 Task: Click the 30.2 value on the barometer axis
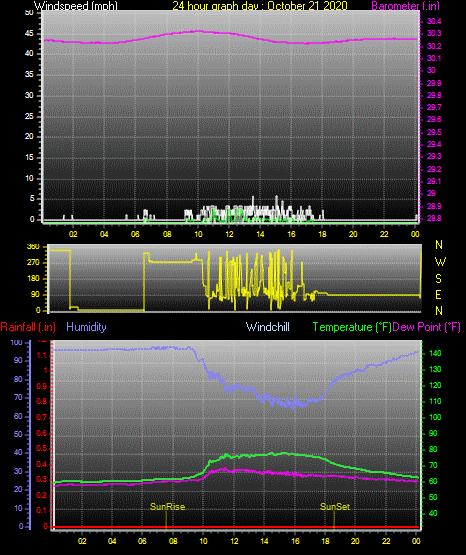pos(434,46)
